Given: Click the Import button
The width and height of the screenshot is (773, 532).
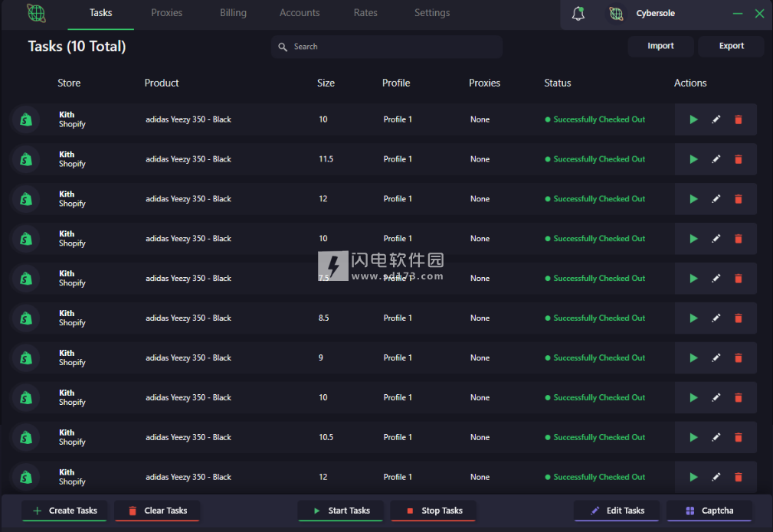Looking at the screenshot, I should pyautogui.click(x=660, y=46).
